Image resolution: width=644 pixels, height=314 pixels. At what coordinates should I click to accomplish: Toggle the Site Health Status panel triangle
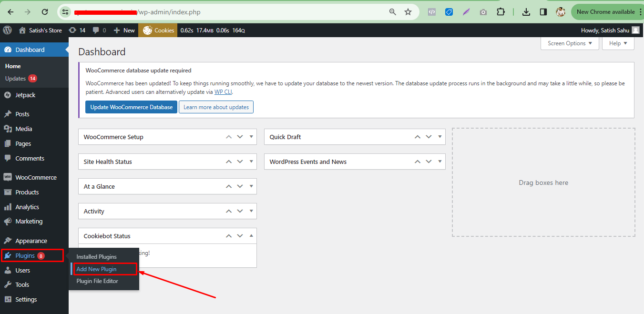(x=251, y=162)
